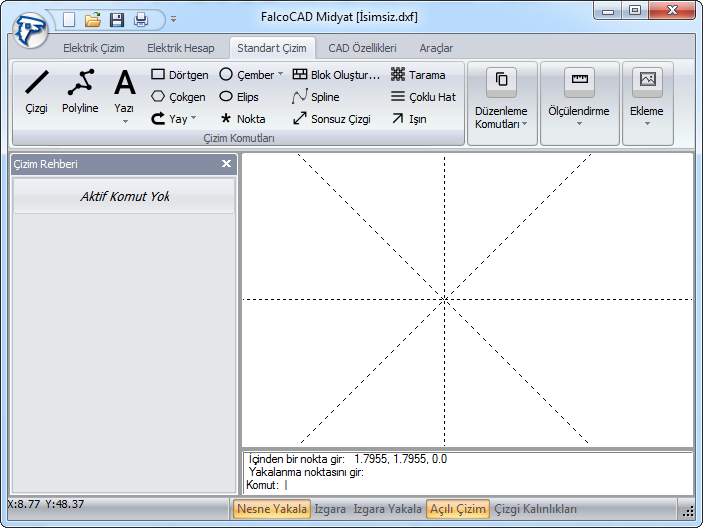Save the drawing with floppy disk icon
This screenshot has width=703, height=528.
(x=117, y=20)
